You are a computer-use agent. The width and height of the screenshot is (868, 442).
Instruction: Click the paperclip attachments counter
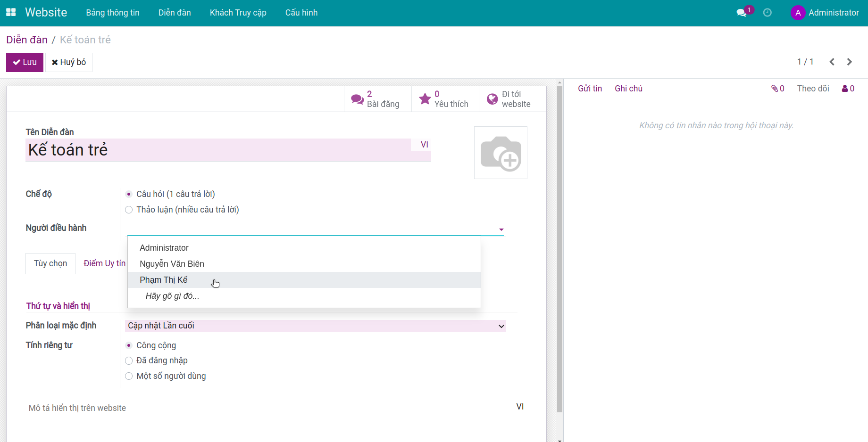point(777,89)
